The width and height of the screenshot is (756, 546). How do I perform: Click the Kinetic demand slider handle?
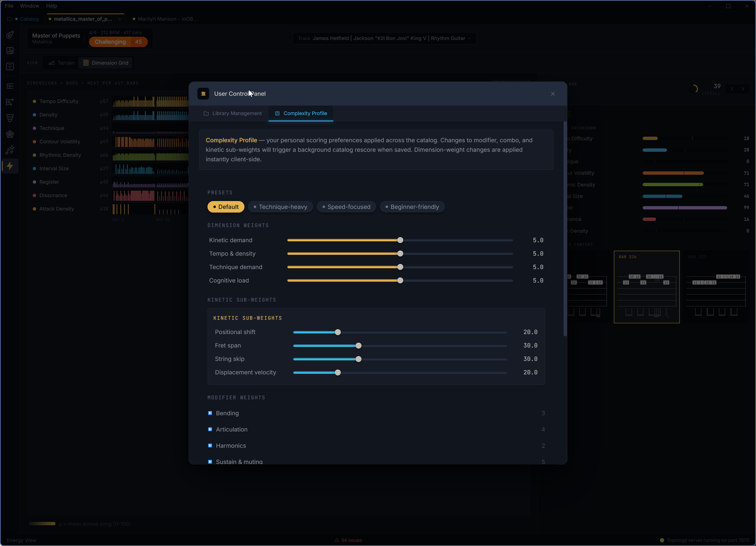[400, 240]
